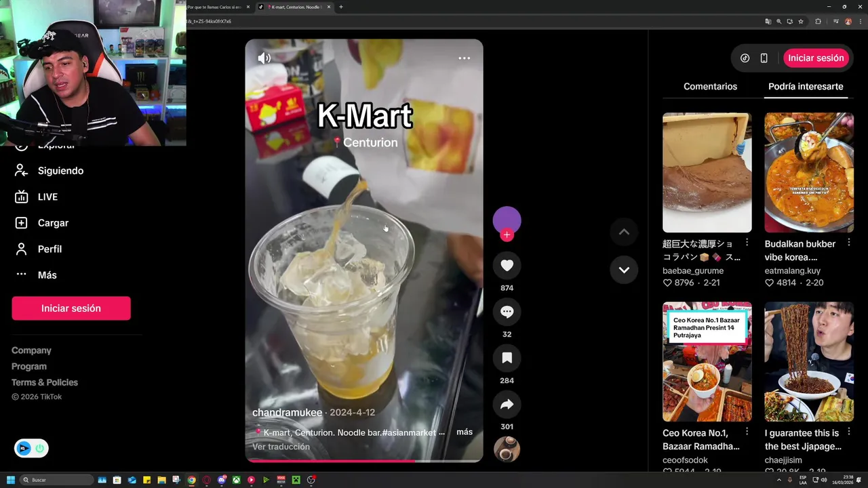Open chandramukee's profile from the username

[x=288, y=412]
